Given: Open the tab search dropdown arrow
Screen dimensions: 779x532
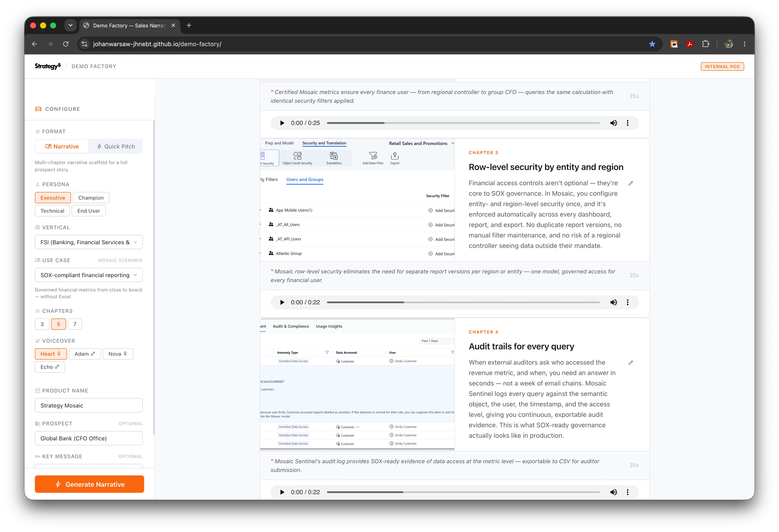Looking at the screenshot, I should [70, 25].
